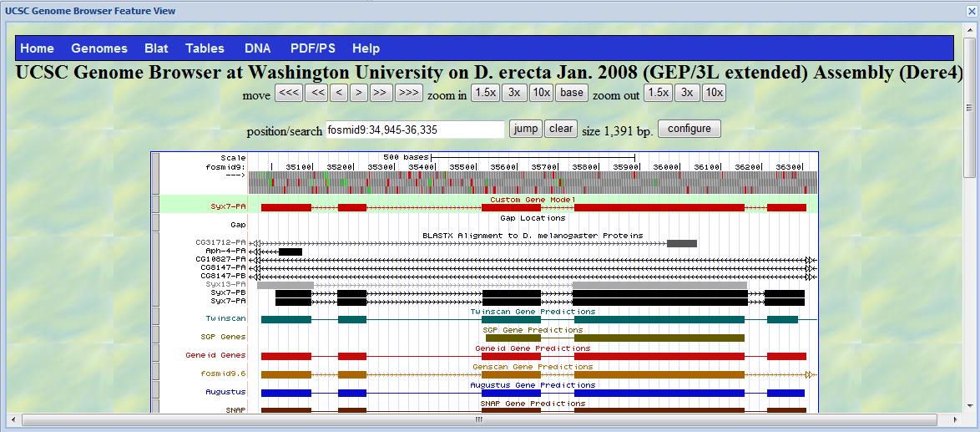980x432 pixels.
Task: Zoom in 1.5x
Action: (x=485, y=93)
